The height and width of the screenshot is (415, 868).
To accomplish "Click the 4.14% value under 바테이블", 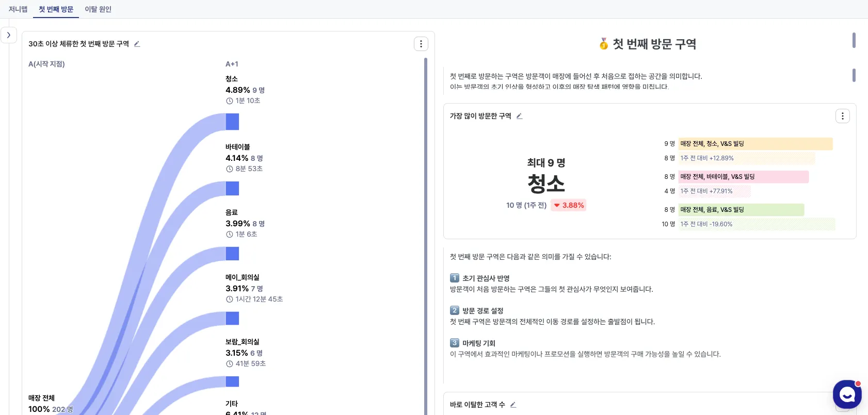I will (237, 158).
